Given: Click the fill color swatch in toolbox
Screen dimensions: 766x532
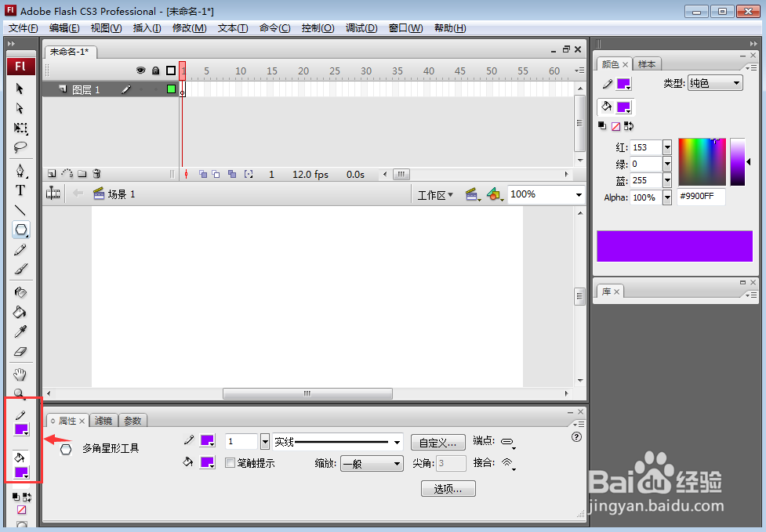Looking at the screenshot, I should click(x=21, y=472).
